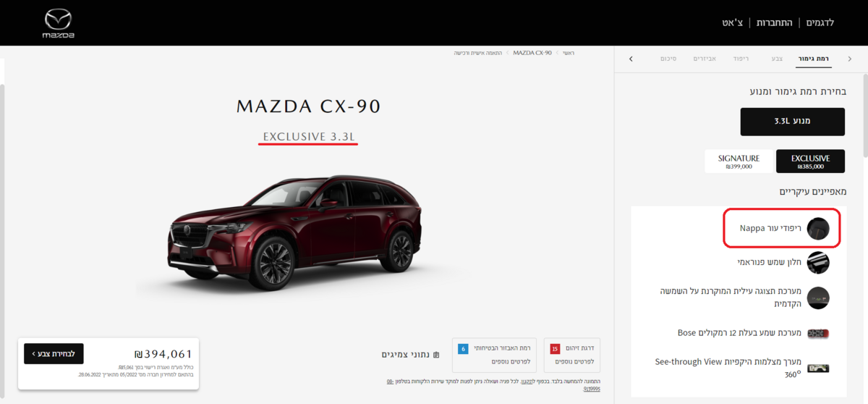Click the blue safety equipment level 6 badge

tap(463, 349)
